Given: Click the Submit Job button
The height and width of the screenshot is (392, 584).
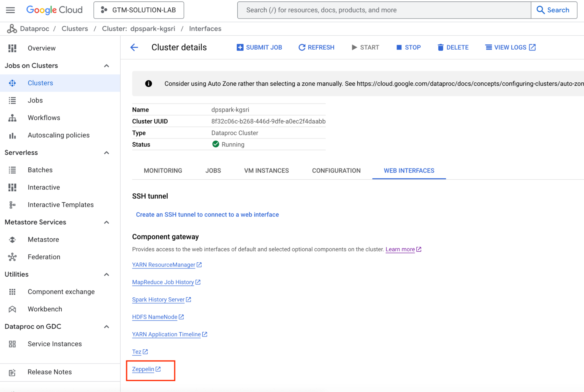Looking at the screenshot, I should (x=259, y=47).
